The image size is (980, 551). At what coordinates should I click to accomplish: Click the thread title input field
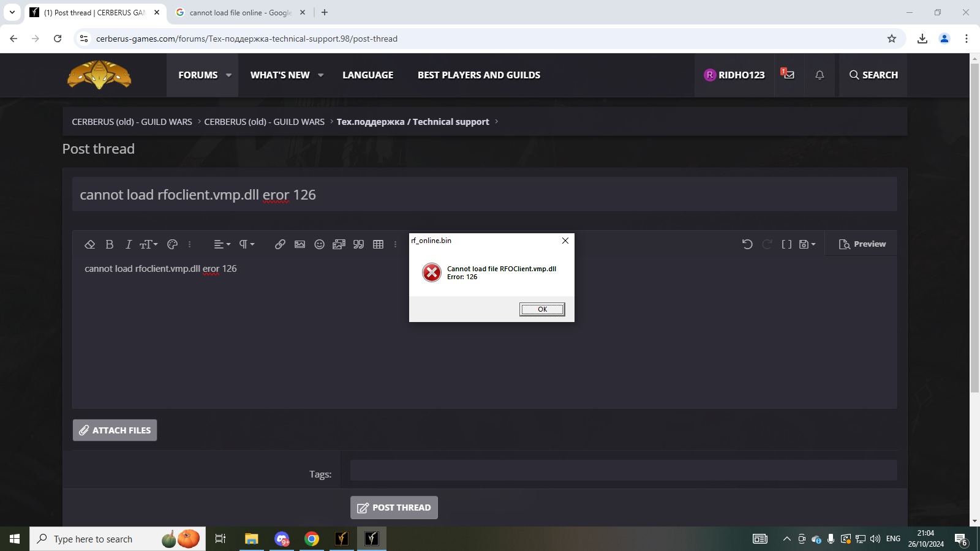[x=484, y=195]
